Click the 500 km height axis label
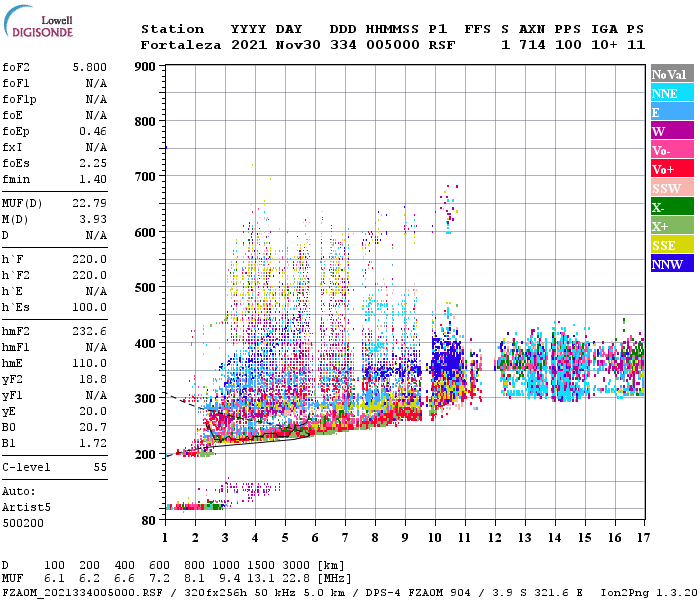 pos(145,288)
